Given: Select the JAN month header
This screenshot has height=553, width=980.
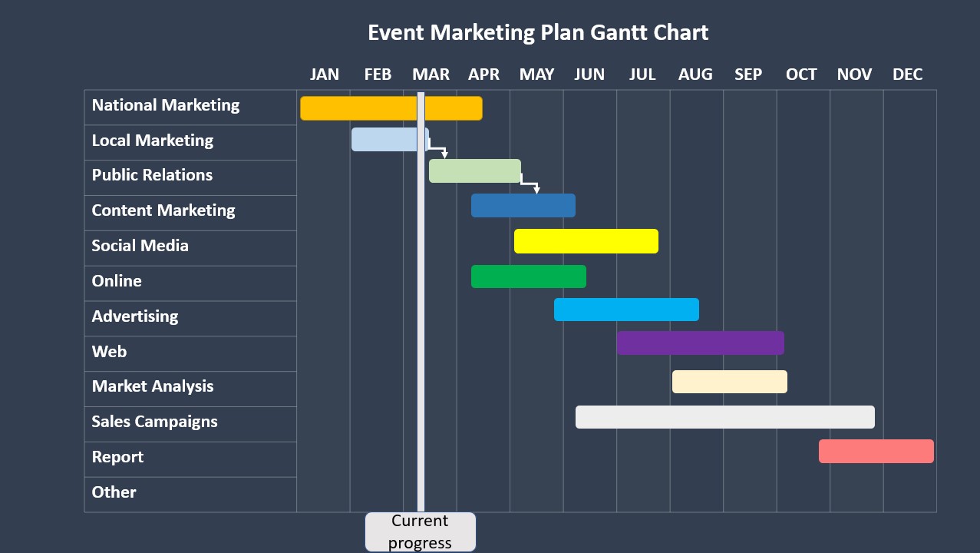Looking at the screenshot, I should point(324,75).
